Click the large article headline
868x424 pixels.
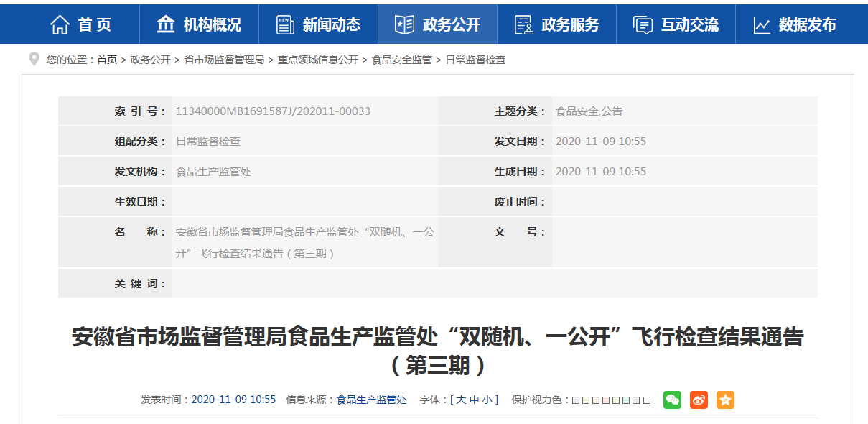coord(437,351)
